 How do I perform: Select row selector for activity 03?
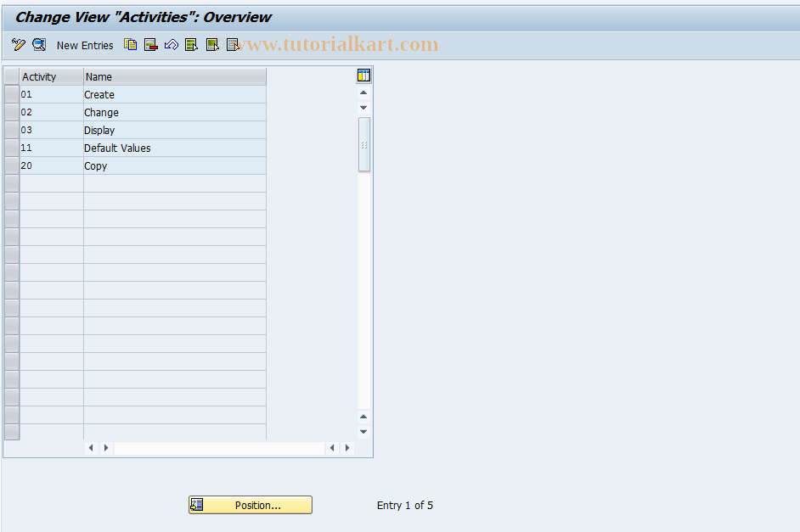[12, 130]
